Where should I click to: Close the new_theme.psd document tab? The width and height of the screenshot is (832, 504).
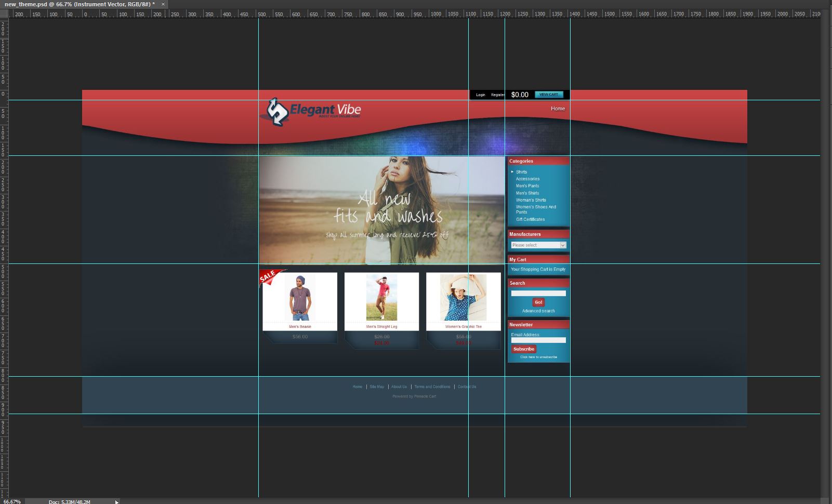(163, 4)
